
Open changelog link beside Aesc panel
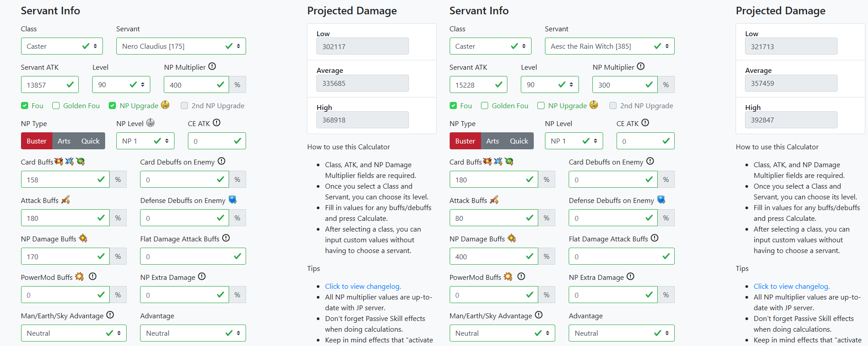click(x=791, y=286)
